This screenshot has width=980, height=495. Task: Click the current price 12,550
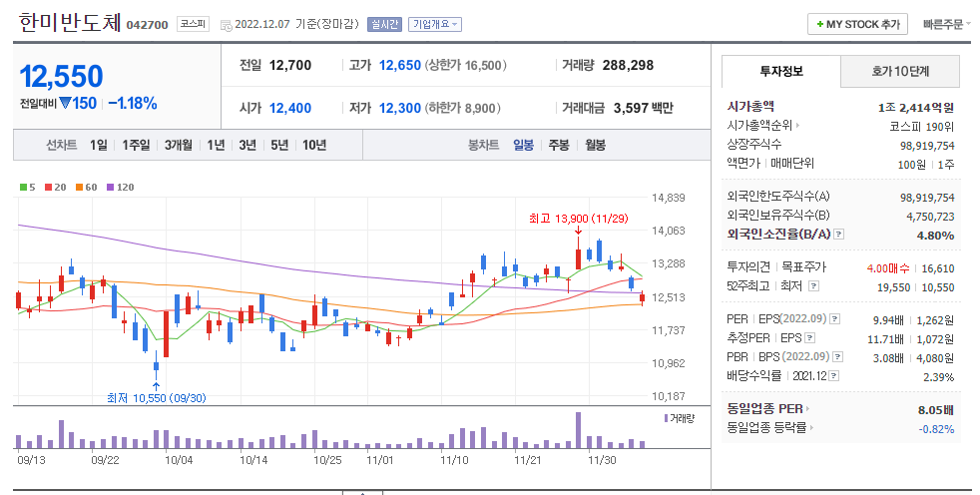(x=61, y=77)
